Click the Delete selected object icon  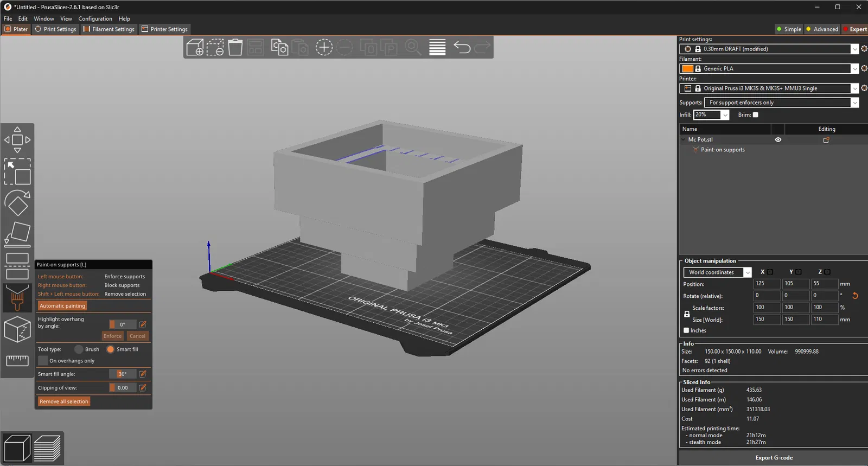click(x=215, y=47)
